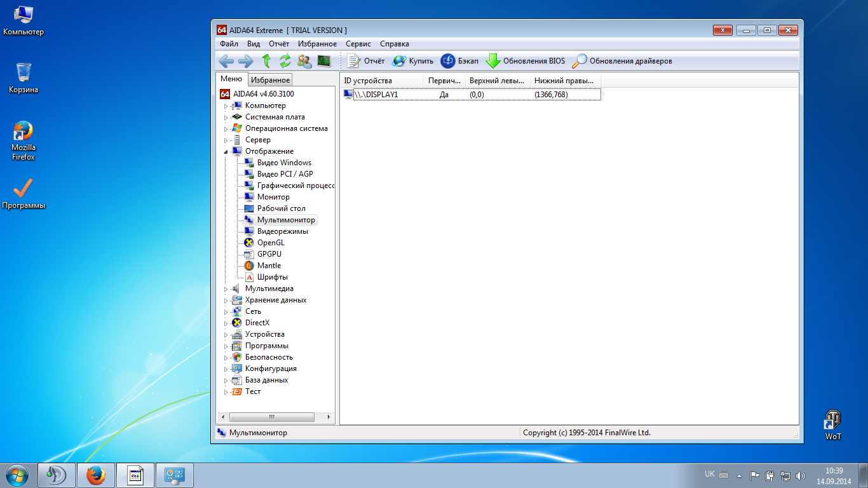The image size is (868, 488).
Task: Open the Вид menu
Action: 254,44
